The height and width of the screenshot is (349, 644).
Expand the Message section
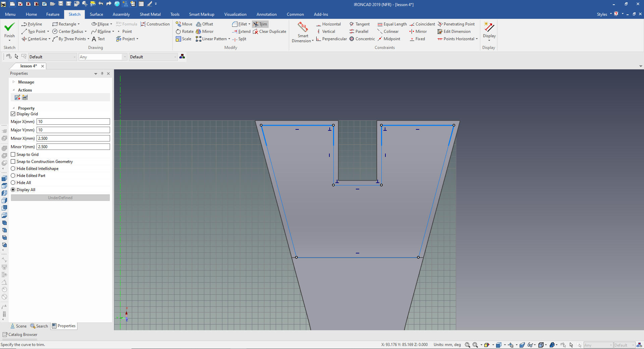point(14,82)
